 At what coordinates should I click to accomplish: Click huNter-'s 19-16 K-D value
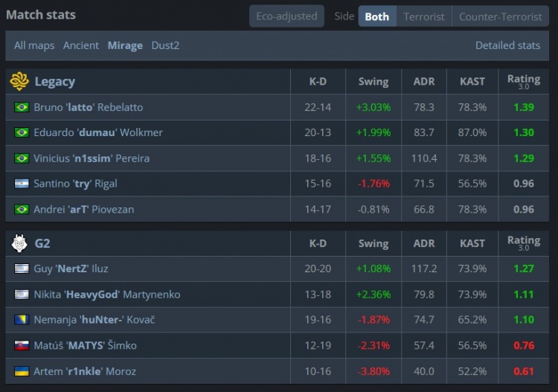click(x=318, y=320)
